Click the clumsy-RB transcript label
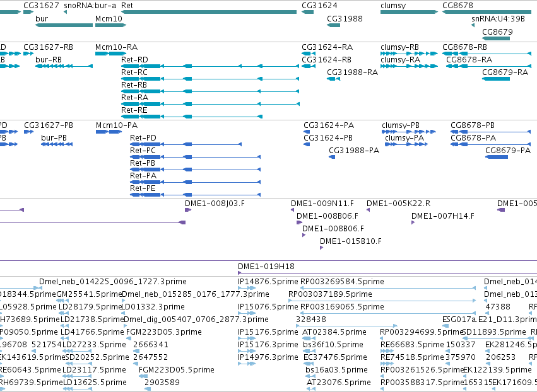This screenshot has height=392, width=537. pos(399,47)
